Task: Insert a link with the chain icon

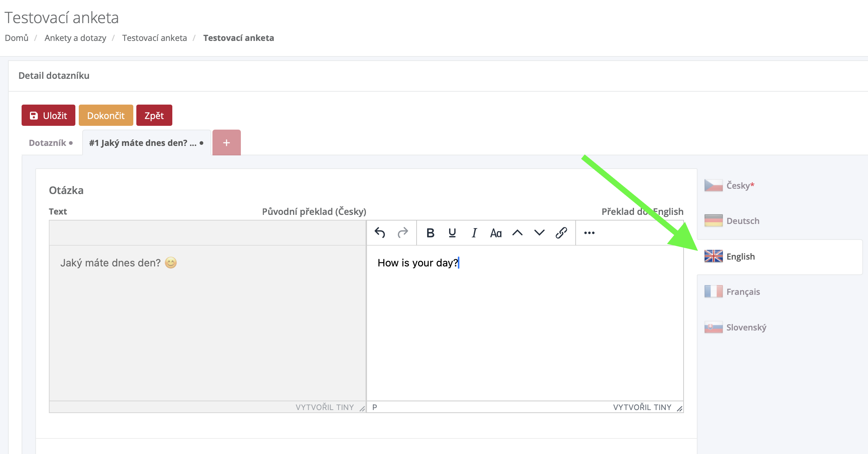Action: [561, 233]
